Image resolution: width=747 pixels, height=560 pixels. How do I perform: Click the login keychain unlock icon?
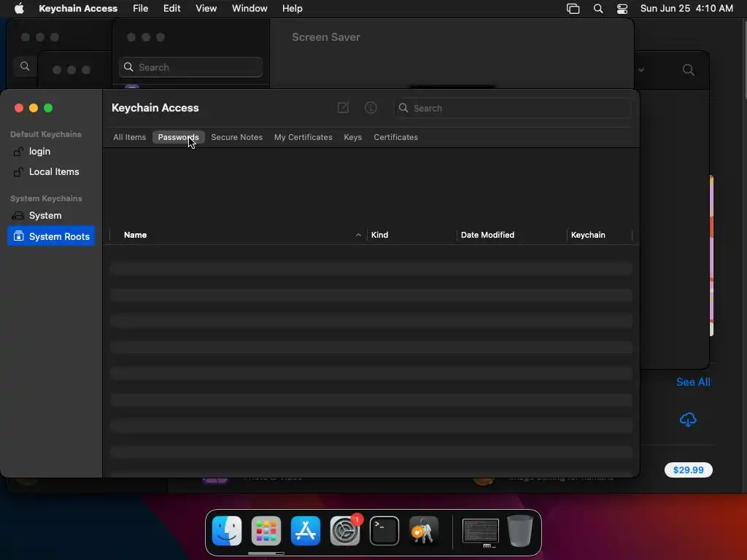tap(18, 152)
